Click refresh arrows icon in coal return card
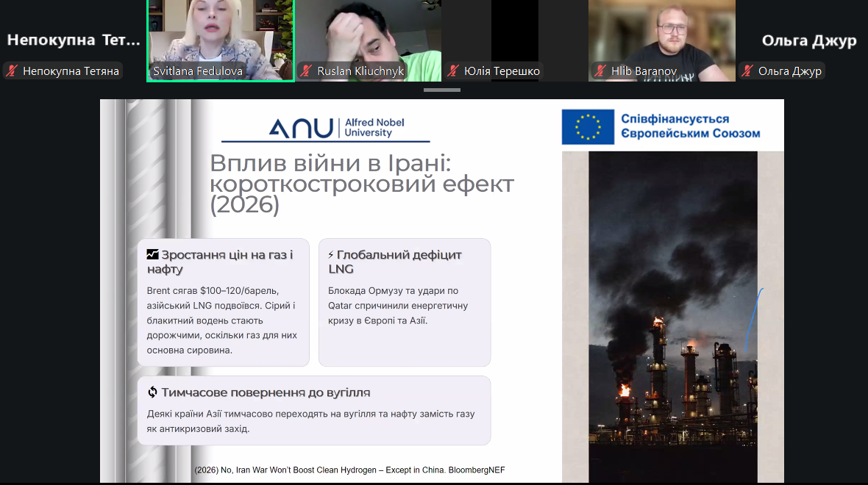 coord(152,392)
